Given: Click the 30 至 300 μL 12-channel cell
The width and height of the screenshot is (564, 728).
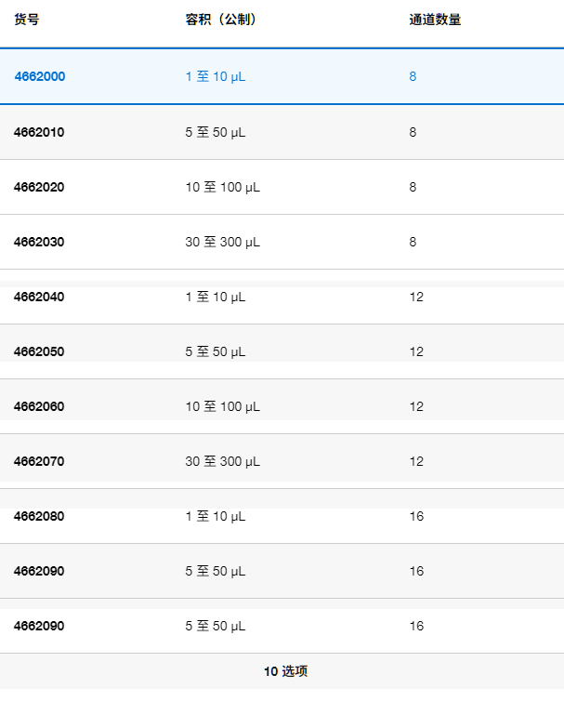Looking at the screenshot, I should coord(222,461).
